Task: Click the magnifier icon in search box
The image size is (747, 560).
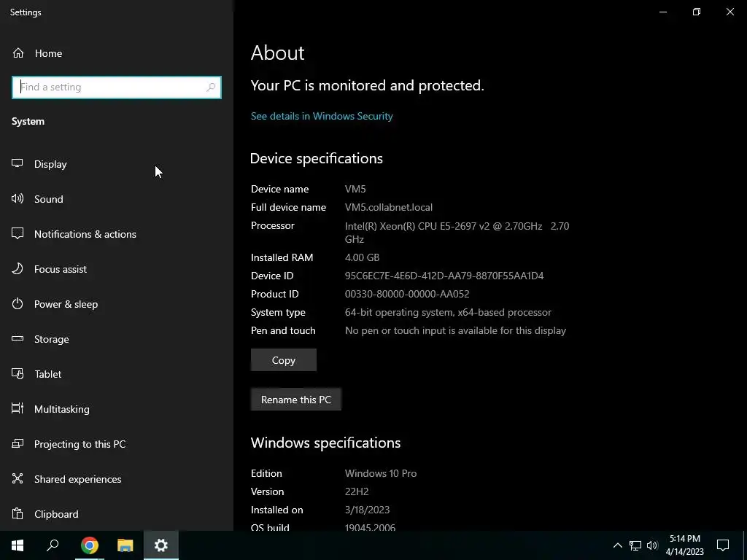Action: (211, 87)
